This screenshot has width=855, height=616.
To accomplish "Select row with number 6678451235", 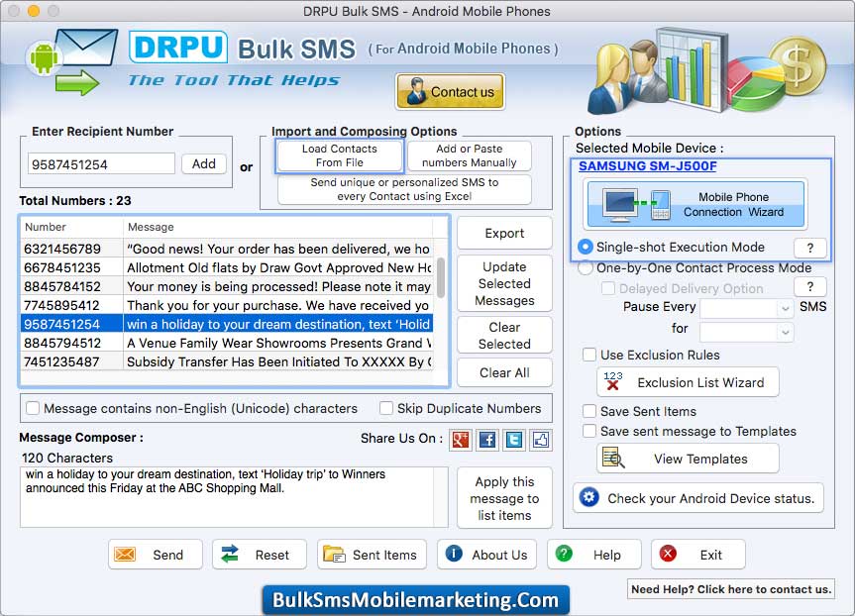I will coord(227,267).
